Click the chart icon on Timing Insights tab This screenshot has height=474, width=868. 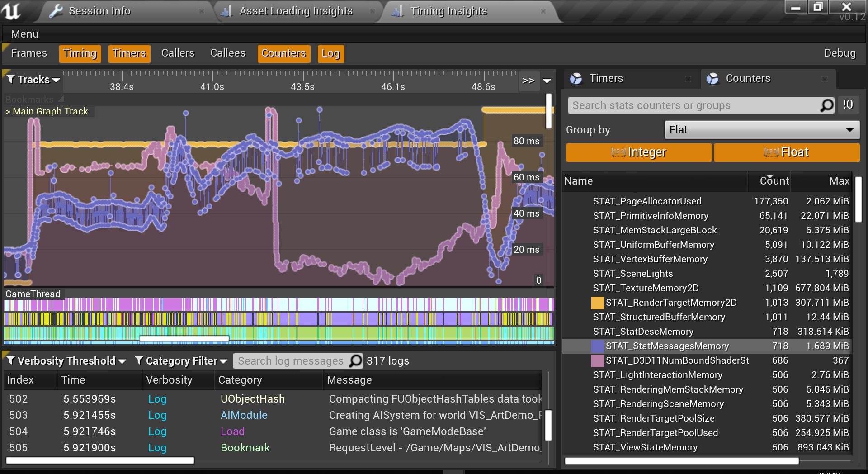click(x=397, y=11)
